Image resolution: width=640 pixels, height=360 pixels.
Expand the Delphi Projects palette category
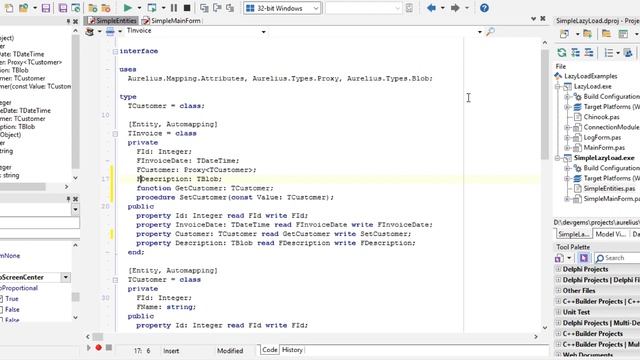558,269
